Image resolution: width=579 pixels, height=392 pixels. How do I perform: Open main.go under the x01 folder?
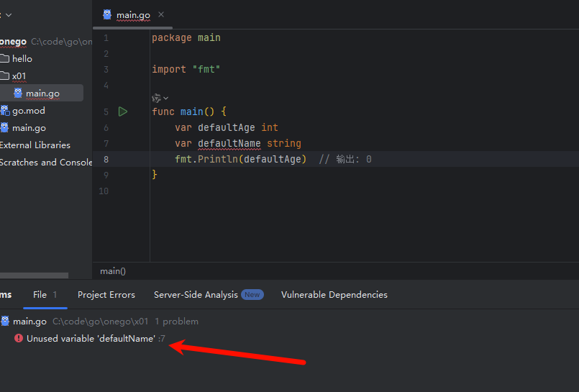pyautogui.click(x=42, y=94)
